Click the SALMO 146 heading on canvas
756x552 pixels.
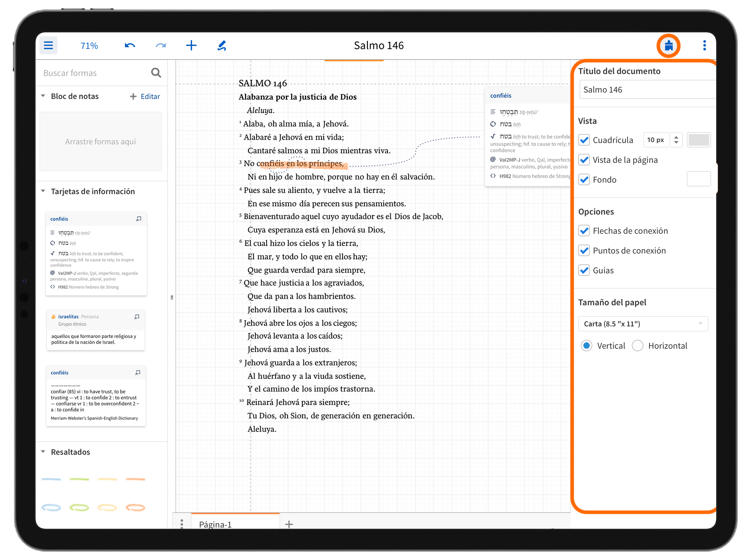coord(263,83)
